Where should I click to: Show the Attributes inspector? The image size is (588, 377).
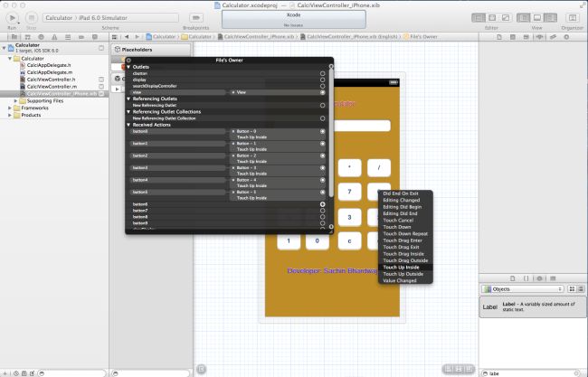pyautogui.click(x=540, y=37)
